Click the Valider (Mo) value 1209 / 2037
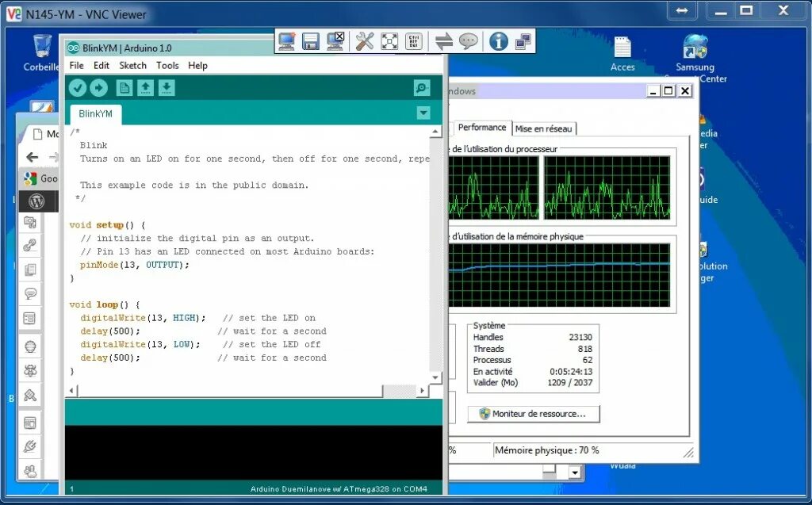The width and height of the screenshot is (812, 505). click(569, 383)
